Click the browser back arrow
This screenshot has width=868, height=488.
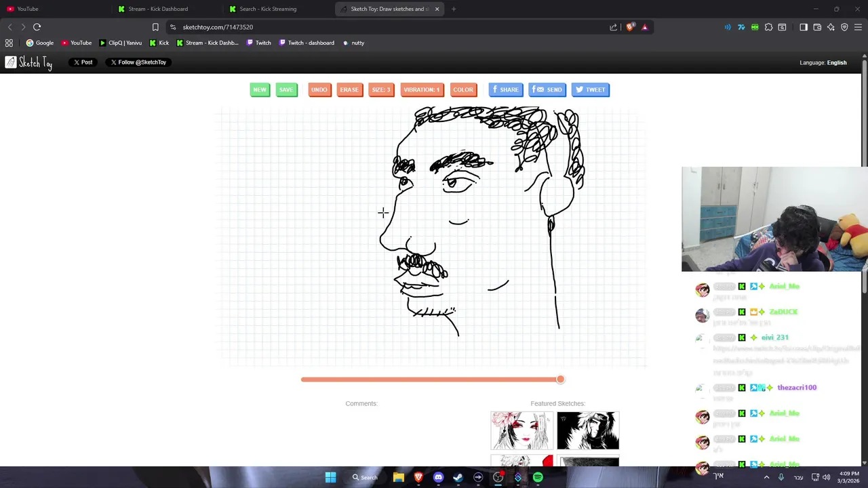(9, 27)
